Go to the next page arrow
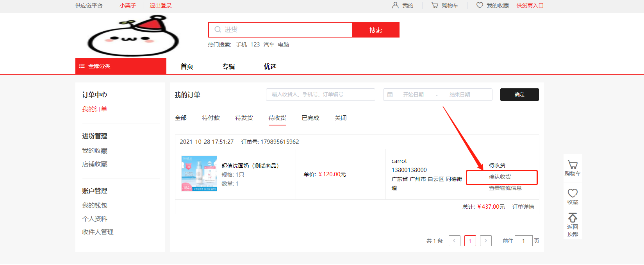 click(485, 241)
